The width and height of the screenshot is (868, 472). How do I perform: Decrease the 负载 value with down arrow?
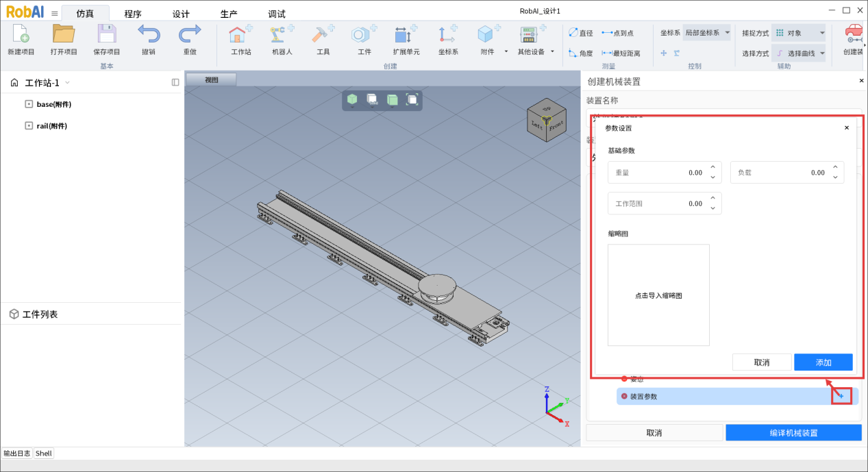tap(835, 177)
